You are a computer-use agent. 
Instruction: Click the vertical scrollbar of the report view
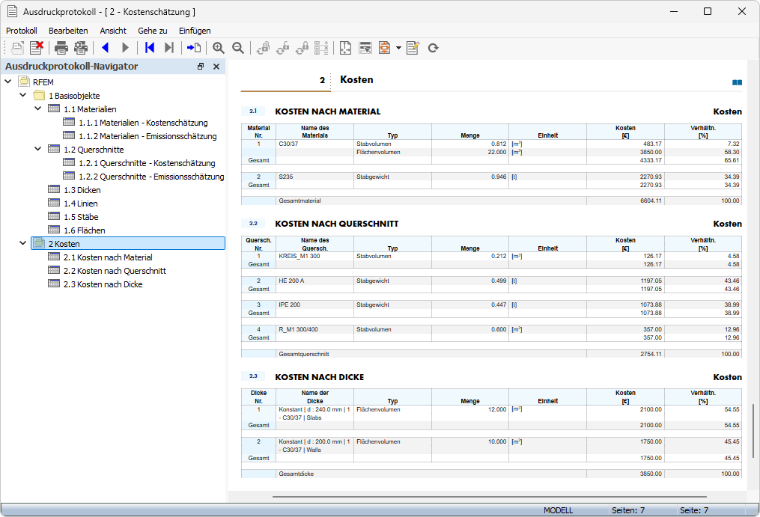pyautogui.click(x=752, y=431)
